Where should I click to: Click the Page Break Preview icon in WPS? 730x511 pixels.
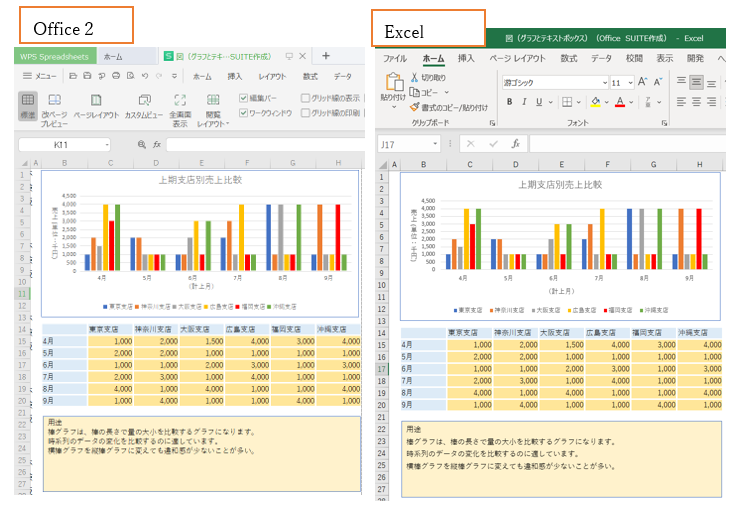(54, 101)
